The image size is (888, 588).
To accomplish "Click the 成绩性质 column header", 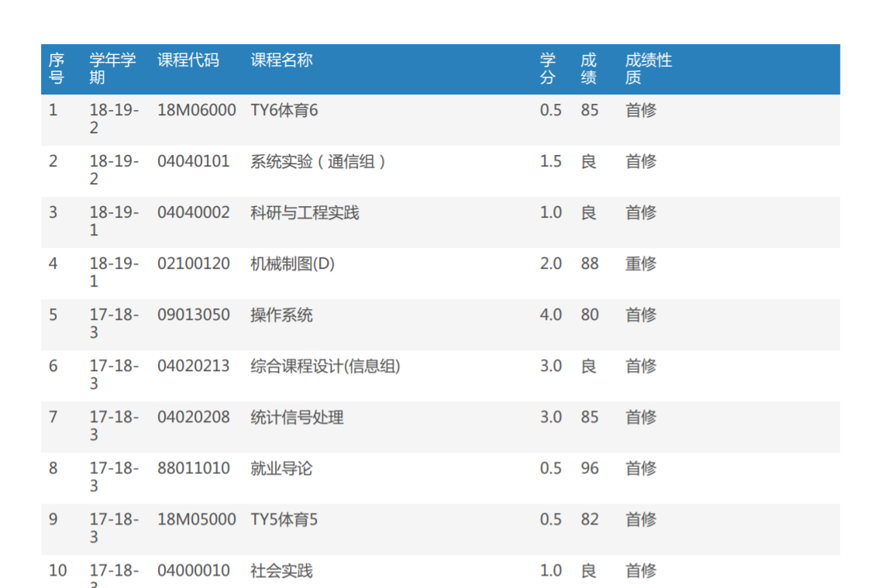I will click(649, 68).
